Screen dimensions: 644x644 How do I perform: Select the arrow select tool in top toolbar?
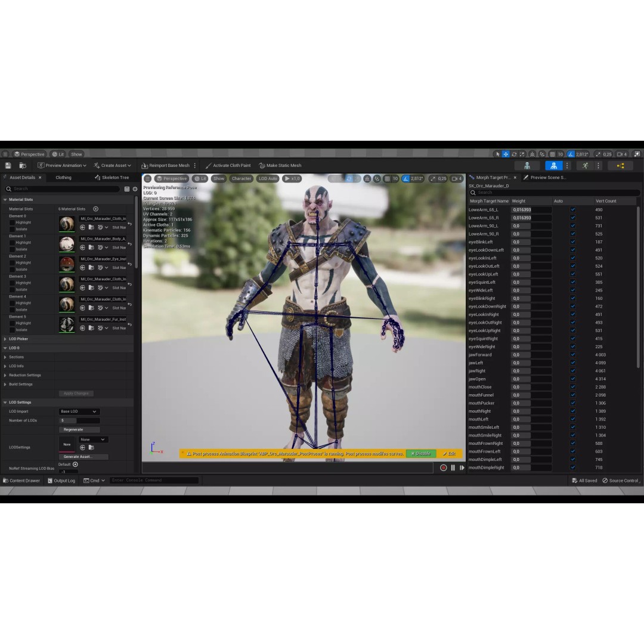coord(497,154)
